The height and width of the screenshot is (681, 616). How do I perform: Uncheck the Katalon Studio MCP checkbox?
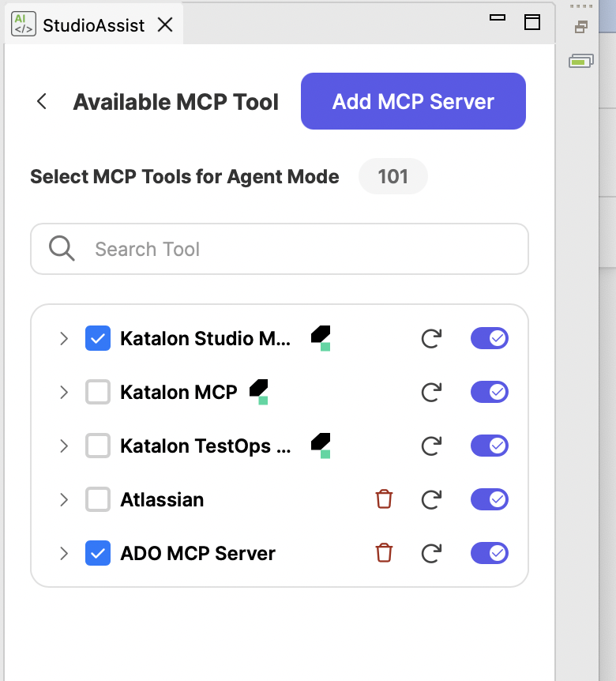[96, 338]
